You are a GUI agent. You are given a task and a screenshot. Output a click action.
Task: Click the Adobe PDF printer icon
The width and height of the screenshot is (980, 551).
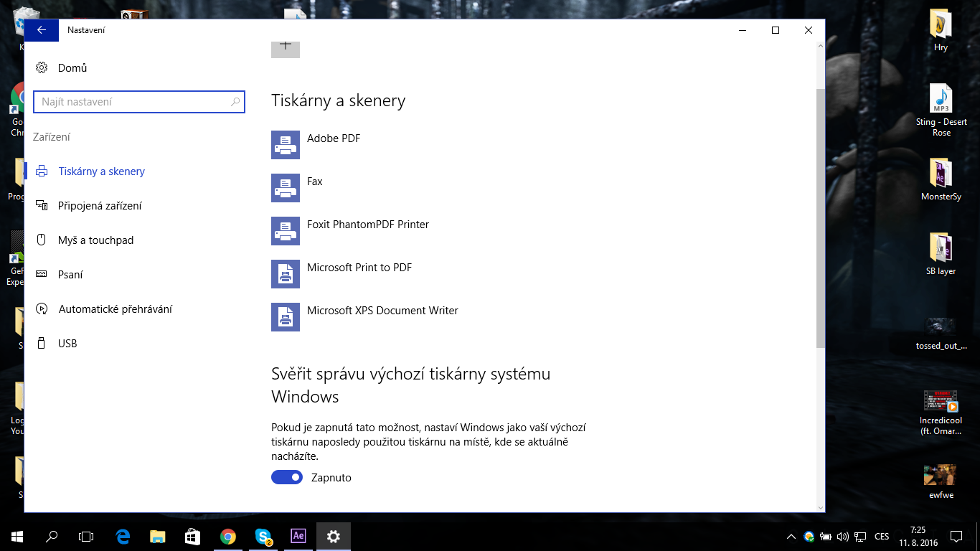[285, 145]
